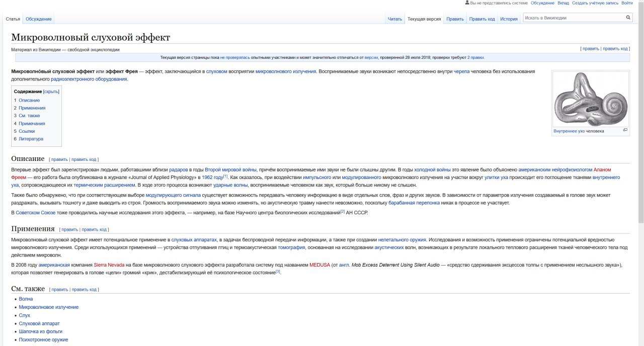Click править link beside page title

(591, 49)
